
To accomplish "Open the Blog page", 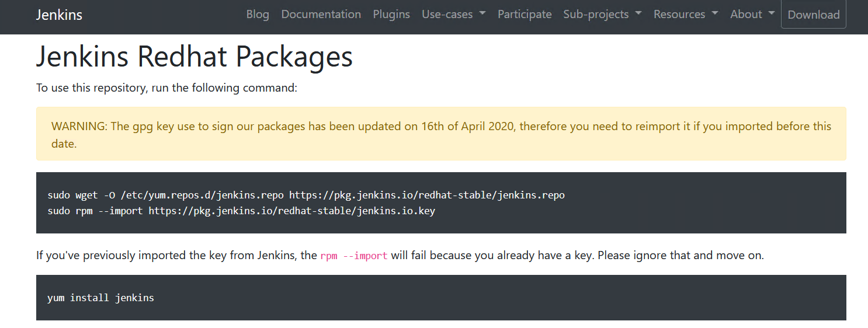I will (x=258, y=15).
